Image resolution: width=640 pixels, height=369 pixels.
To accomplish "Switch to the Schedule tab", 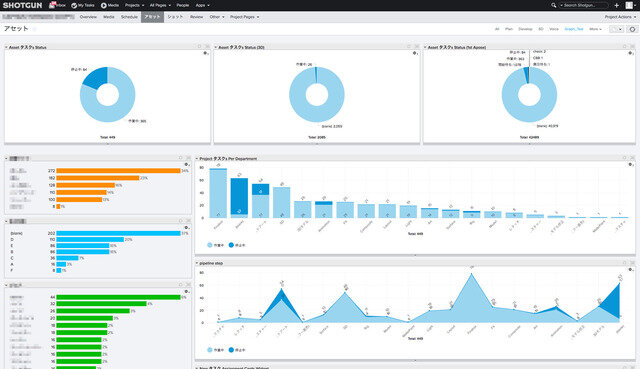I will (x=129, y=17).
